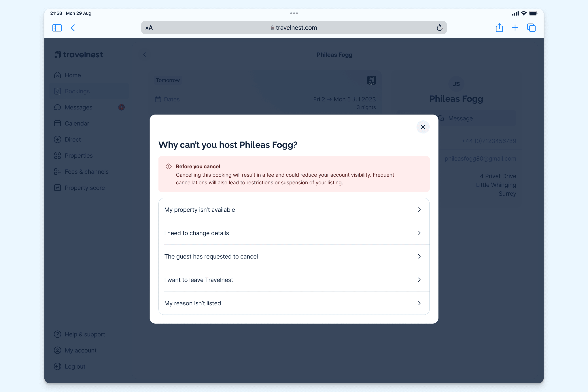Click the travelnest.com address bar
This screenshot has width=588, height=392.
click(294, 28)
